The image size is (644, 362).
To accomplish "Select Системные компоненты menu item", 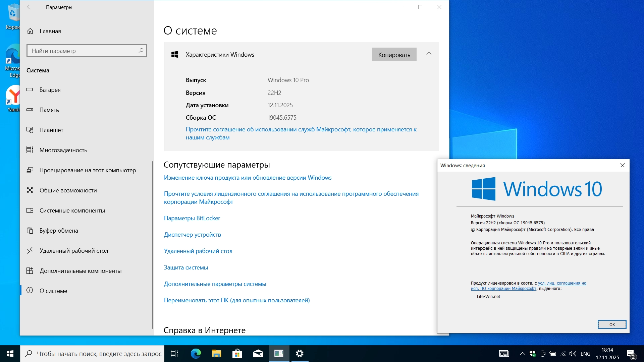I will (72, 210).
